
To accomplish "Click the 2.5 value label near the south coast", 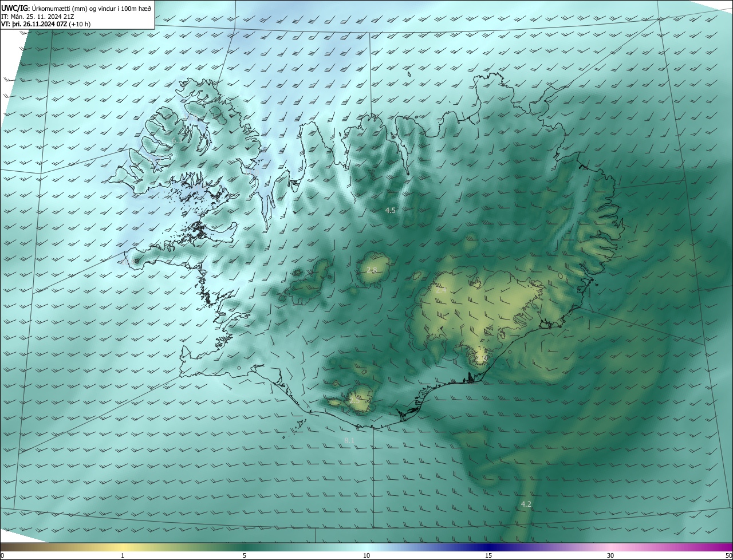I will point(354,400).
